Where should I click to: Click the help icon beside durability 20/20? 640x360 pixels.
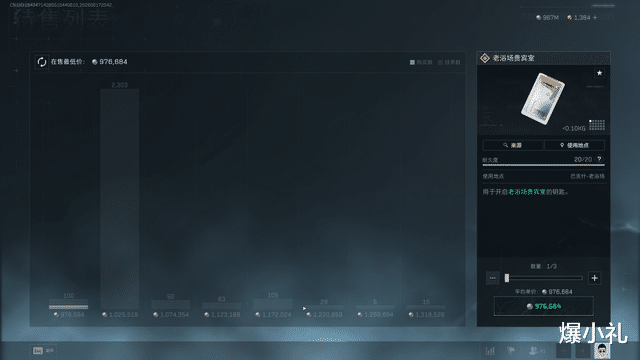tap(599, 159)
